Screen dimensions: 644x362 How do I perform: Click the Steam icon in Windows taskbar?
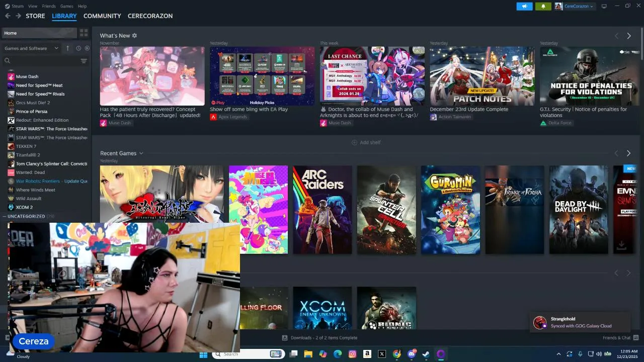click(426, 354)
